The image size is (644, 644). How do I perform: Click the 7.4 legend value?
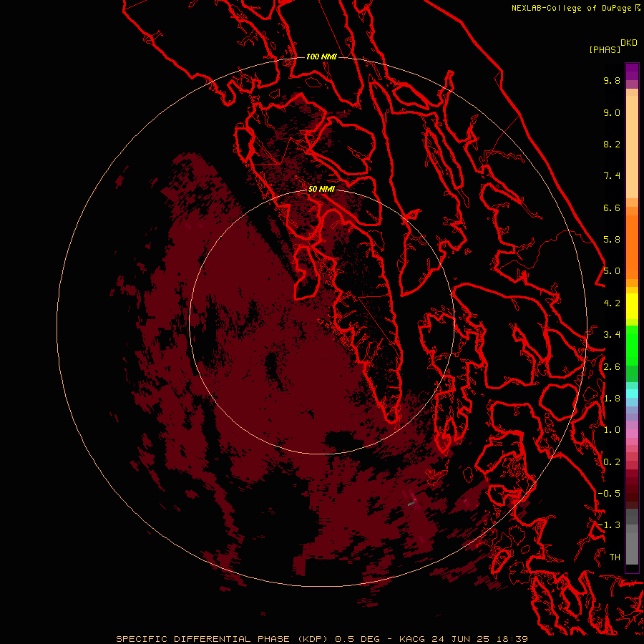point(612,176)
